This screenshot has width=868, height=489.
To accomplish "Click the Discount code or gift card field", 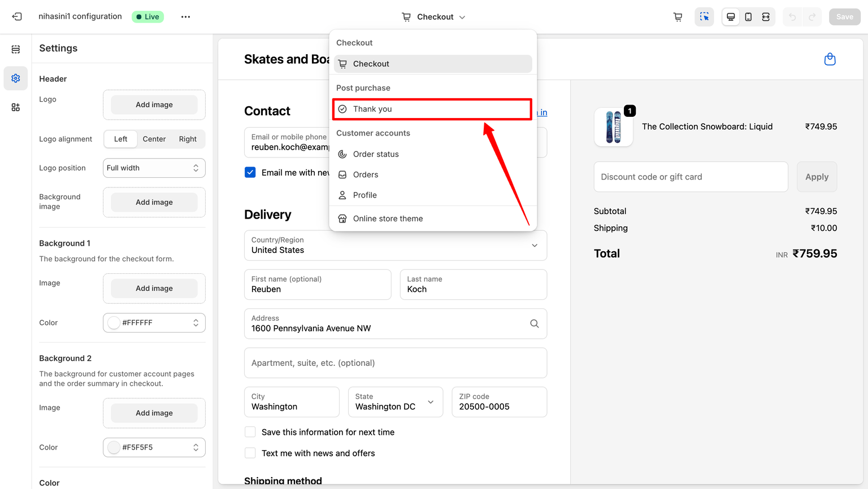I will click(691, 177).
